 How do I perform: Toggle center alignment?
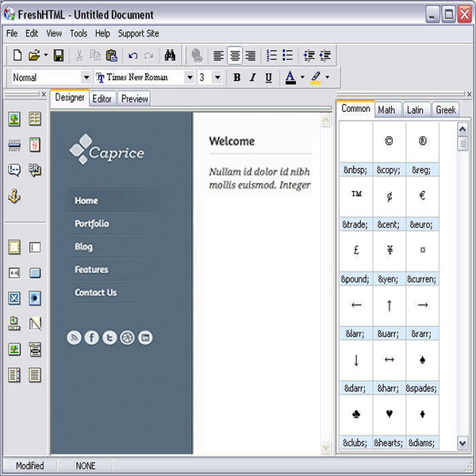tap(235, 56)
